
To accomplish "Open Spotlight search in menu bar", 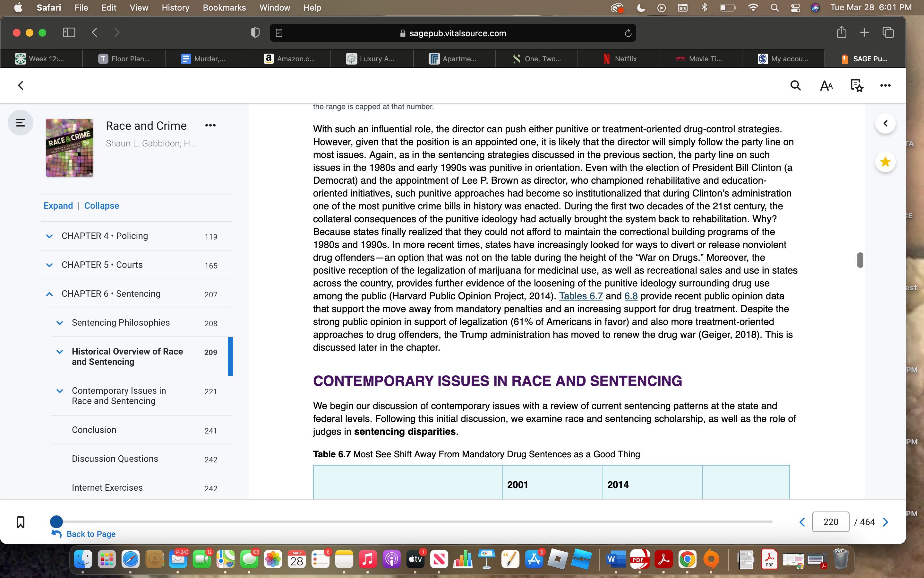I will tap(774, 8).
